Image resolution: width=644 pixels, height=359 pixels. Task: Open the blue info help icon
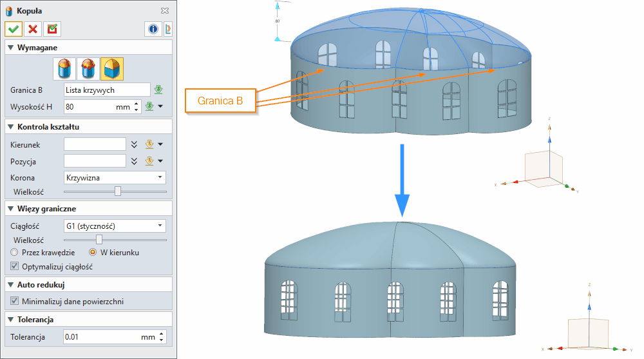[x=153, y=29]
